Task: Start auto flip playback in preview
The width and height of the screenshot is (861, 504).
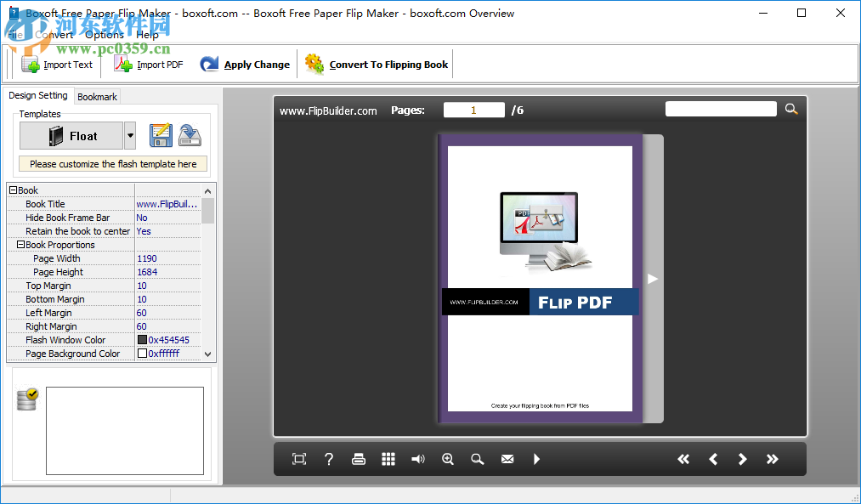Action: pos(535,459)
